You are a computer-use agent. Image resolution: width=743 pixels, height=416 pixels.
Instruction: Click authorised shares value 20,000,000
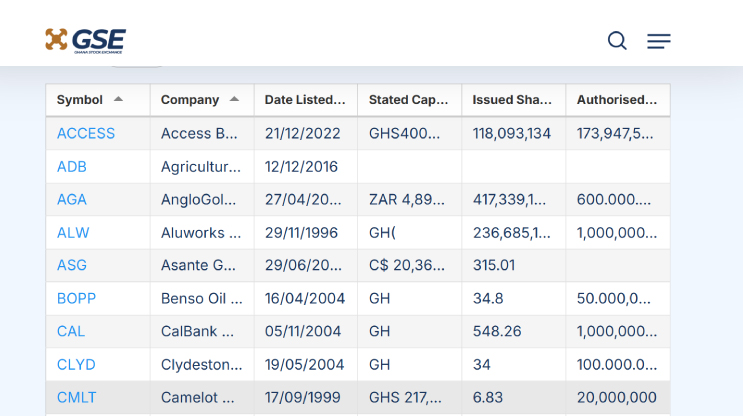[x=616, y=398]
